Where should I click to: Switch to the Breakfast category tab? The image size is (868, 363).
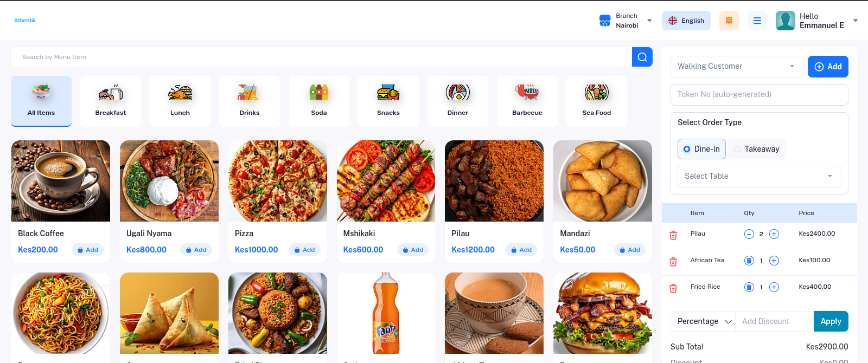point(111,101)
